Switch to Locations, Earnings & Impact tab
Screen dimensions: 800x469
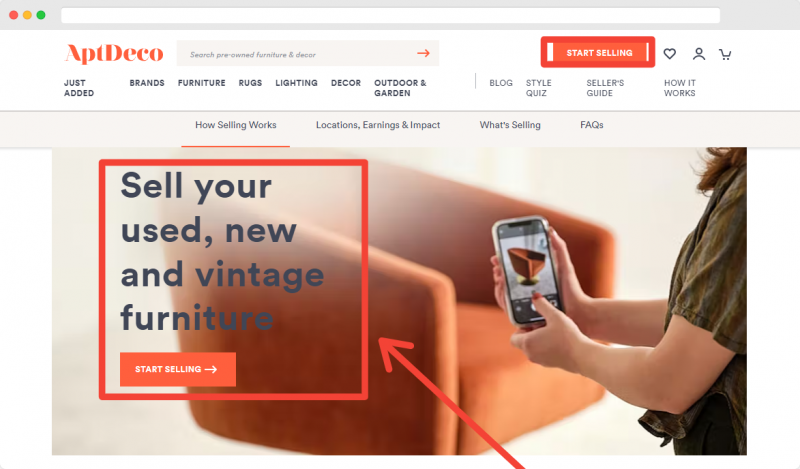(378, 125)
